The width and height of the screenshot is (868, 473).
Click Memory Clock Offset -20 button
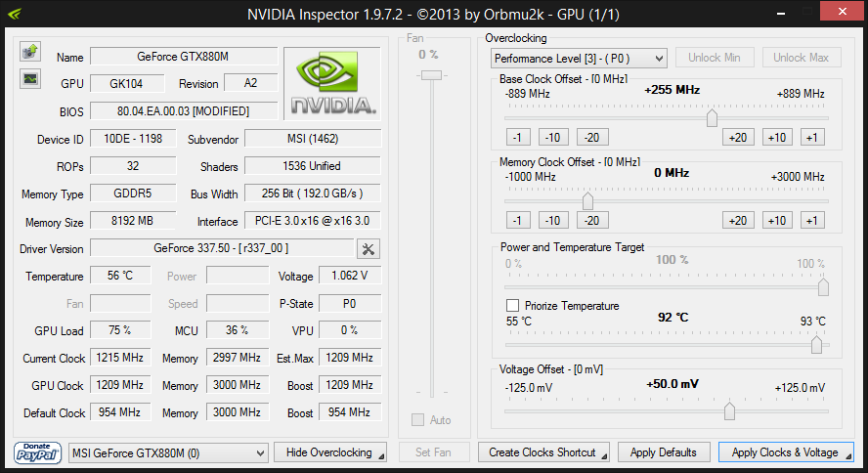point(592,220)
